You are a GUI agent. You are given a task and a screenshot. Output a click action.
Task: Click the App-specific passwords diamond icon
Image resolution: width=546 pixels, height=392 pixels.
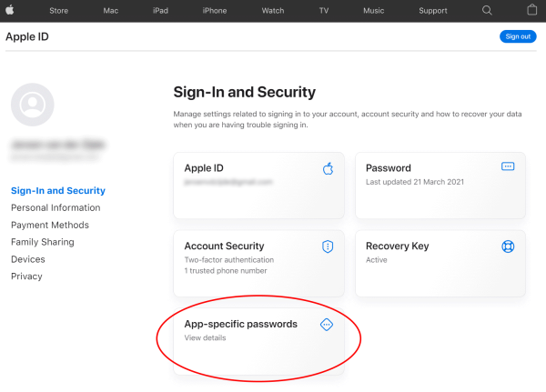pyautogui.click(x=328, y=325)
